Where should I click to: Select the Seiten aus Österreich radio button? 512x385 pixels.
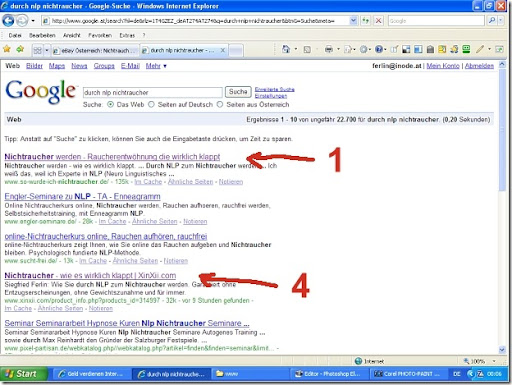click(x=220, y=105)
